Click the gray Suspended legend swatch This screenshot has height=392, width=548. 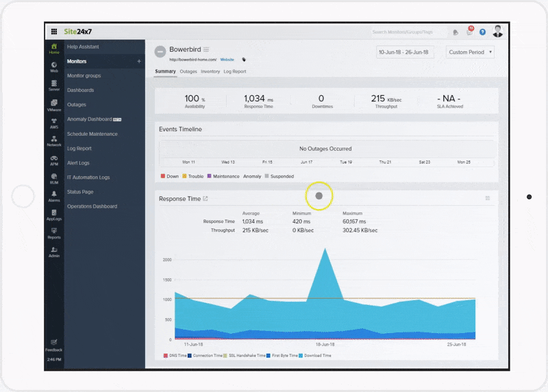click(267, 176)
